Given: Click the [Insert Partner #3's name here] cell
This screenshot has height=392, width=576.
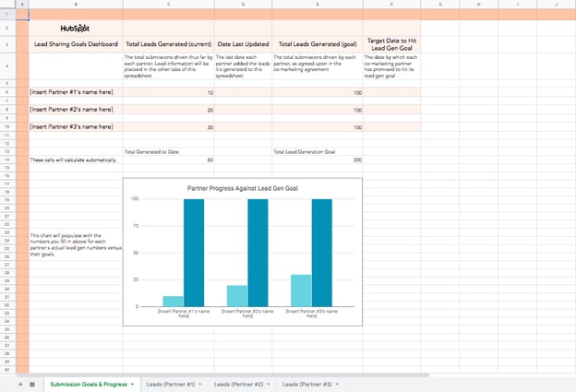Looking at the screenshot, I should [75, 126].
